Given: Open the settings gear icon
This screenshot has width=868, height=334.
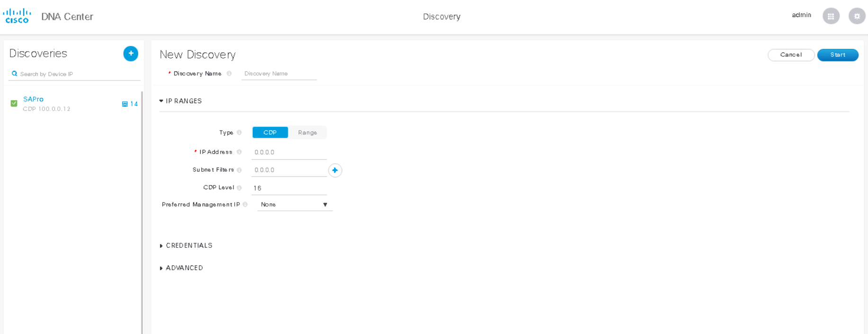Looking at the screenshot, I should click(x=857, y=16).
